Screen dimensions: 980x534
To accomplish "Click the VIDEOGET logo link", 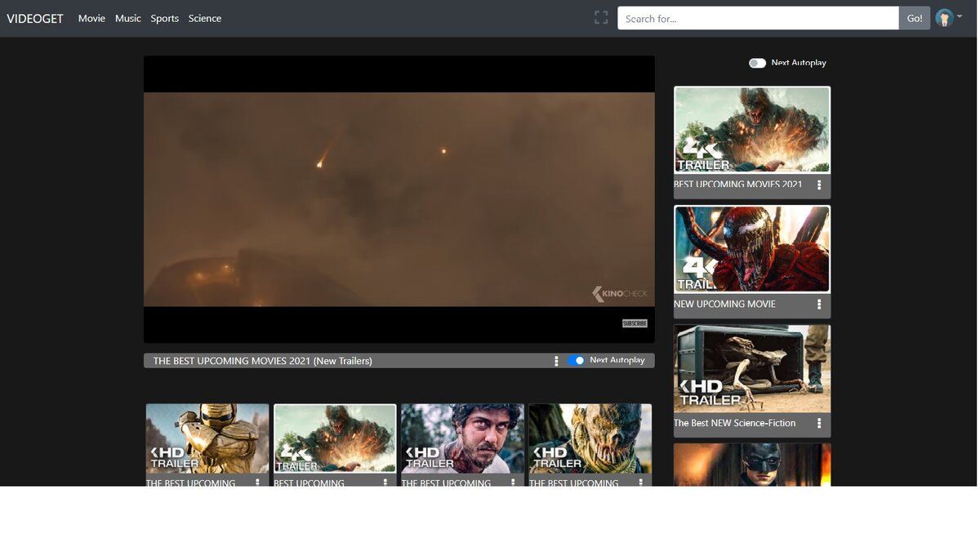I will [x=35, y=18].
